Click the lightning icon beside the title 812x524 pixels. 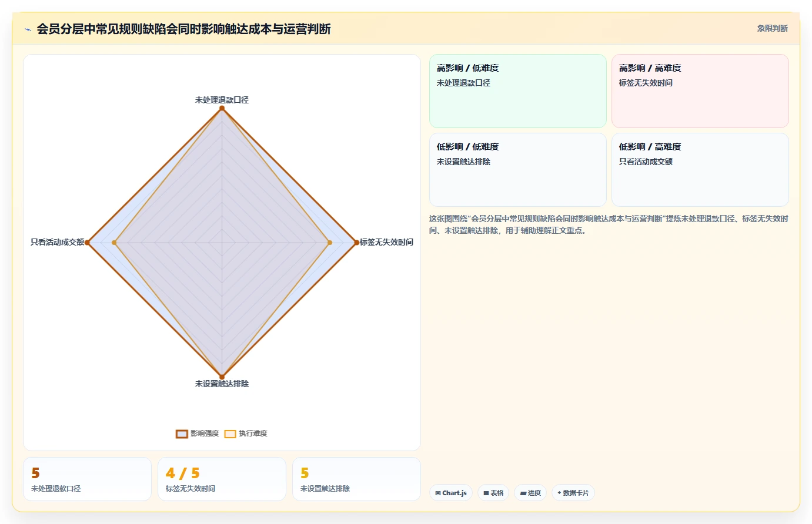[28, 29]
